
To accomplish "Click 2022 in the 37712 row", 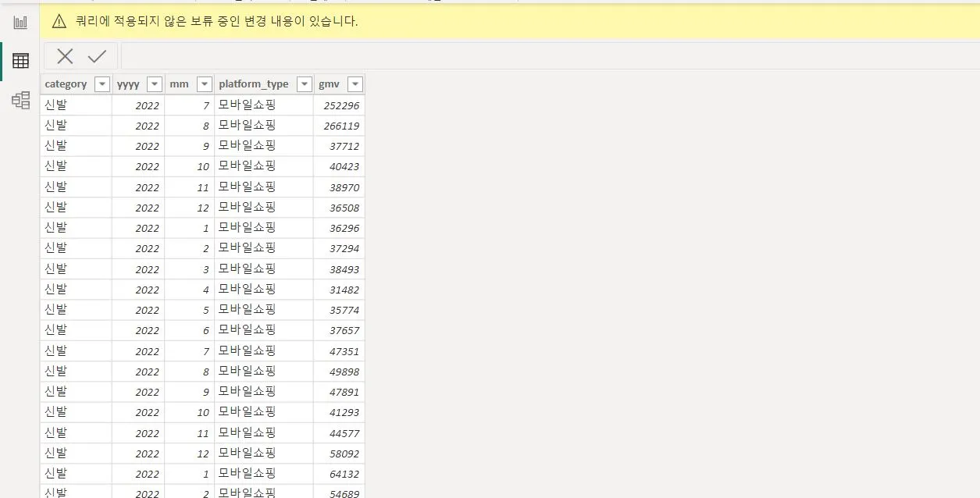I will 147,146.
